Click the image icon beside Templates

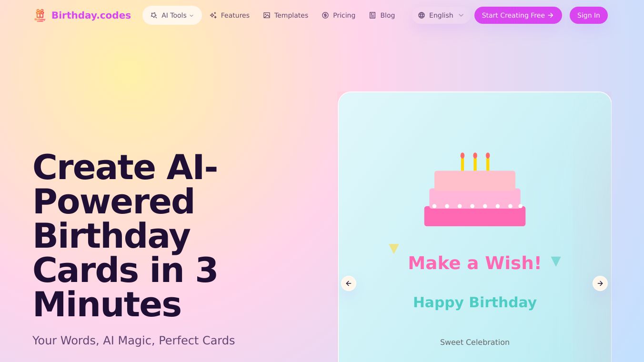pos(267,15)
